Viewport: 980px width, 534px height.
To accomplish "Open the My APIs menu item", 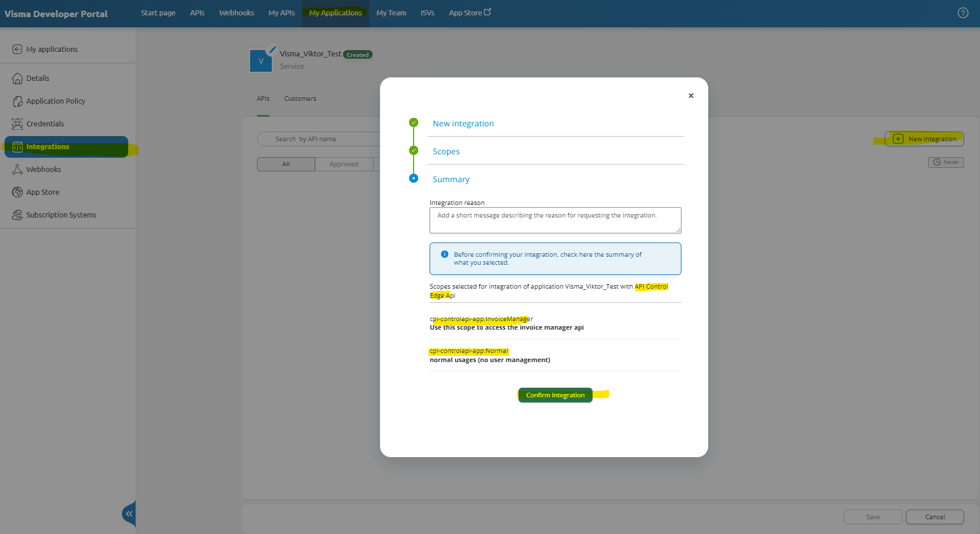I will [281, 13].
